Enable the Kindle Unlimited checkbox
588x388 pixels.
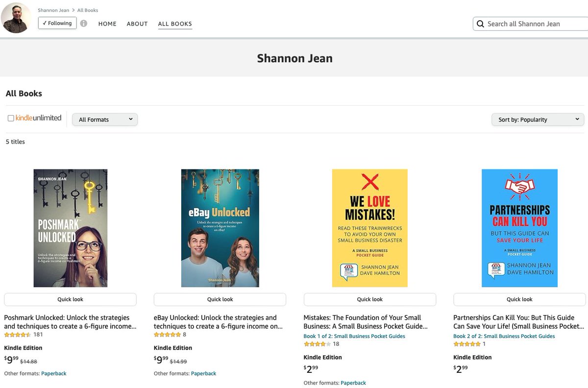tap(11, 119)
